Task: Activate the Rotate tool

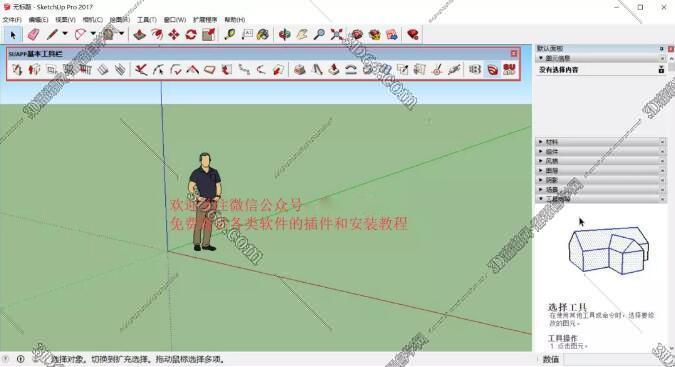Action: (x=191, y=34)
